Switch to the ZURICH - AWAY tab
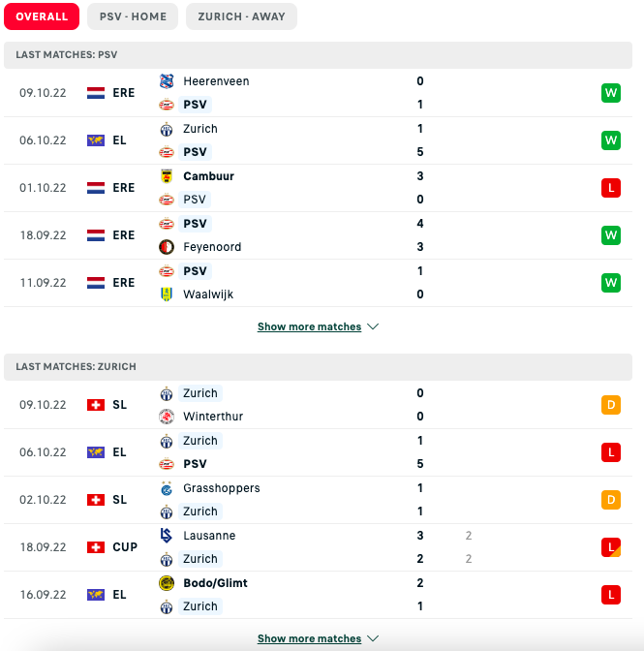The image size is (644, 651). coord(241,16)
